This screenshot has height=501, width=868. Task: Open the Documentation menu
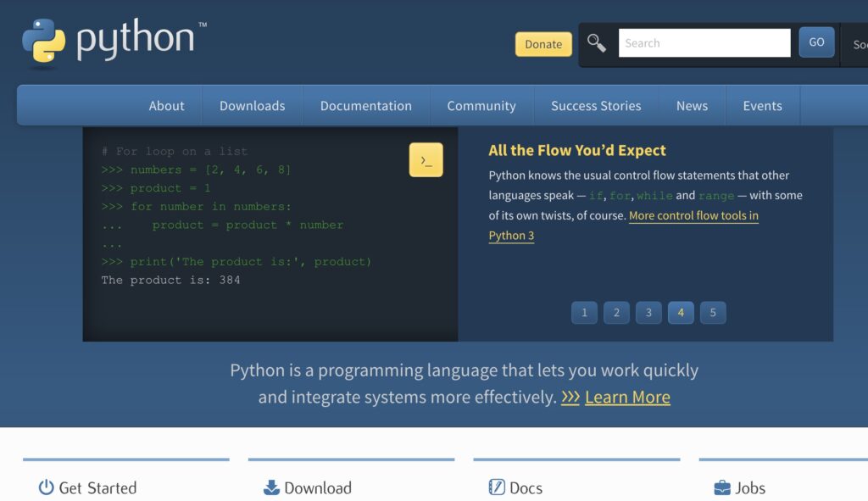tap(366, 106)
